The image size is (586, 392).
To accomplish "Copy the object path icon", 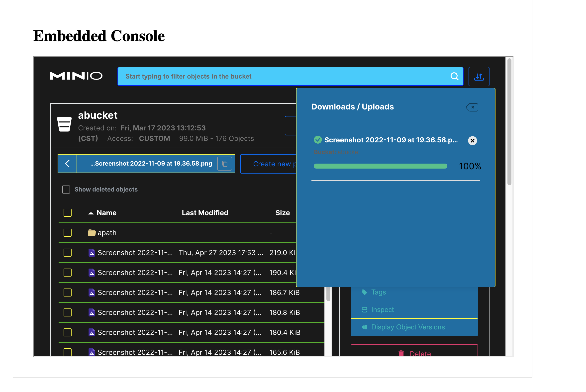I will click(x=224, y=164).
